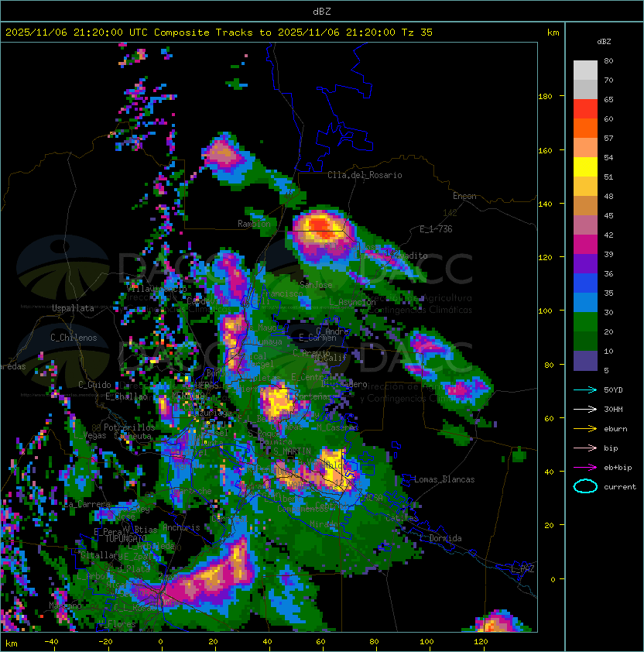Select the red swatch in dBZ legend
The width and height of the screenshot is (644, 652).
pos(585,109)
